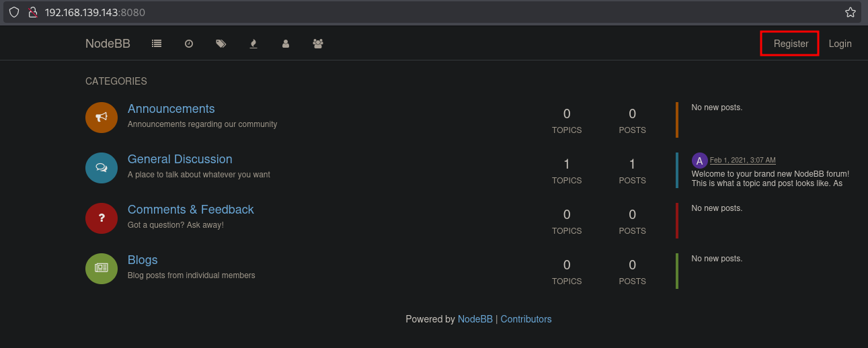Open the groups icon in navbar

[318, 44]
